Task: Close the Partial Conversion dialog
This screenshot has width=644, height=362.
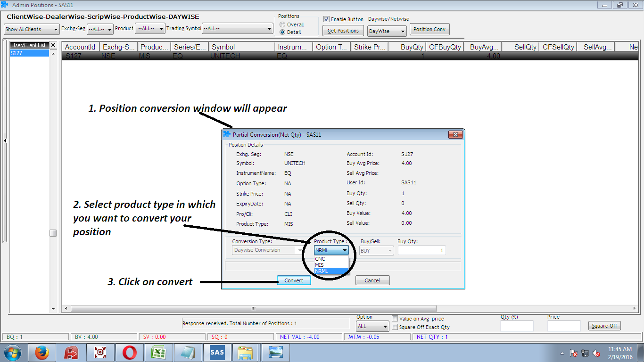Action: (455, 135)
